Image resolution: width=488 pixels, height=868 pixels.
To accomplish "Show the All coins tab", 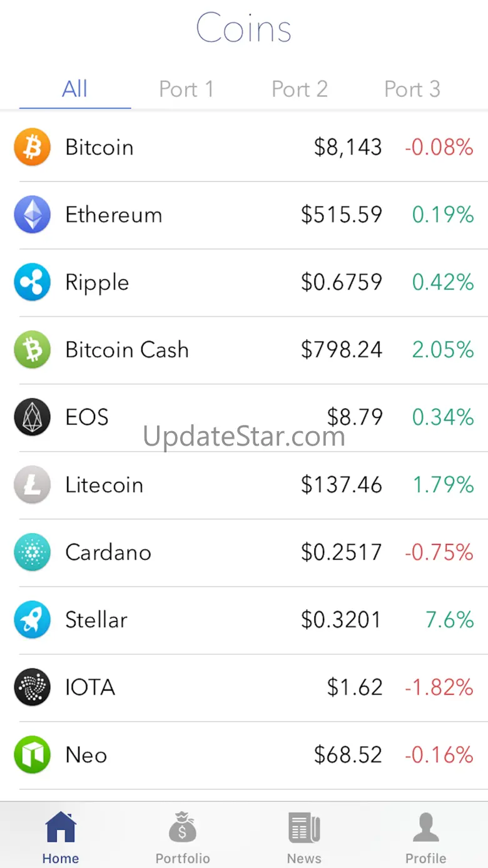I will coord(74,89).
